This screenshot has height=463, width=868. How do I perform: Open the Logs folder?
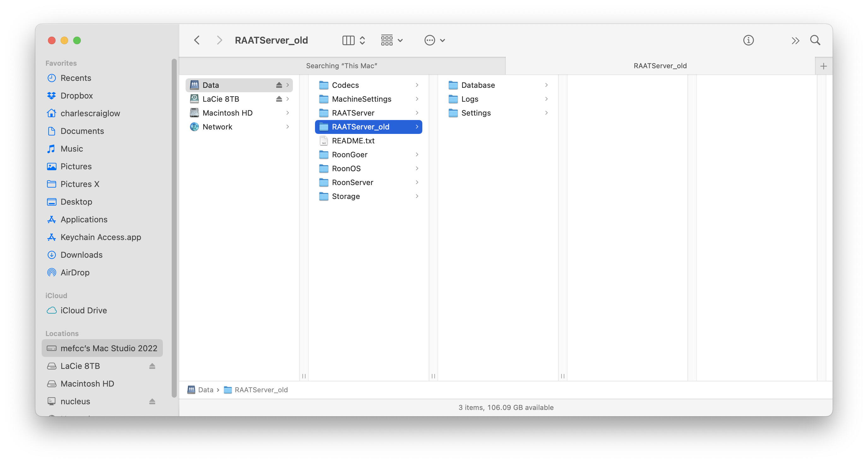point(498,99)
